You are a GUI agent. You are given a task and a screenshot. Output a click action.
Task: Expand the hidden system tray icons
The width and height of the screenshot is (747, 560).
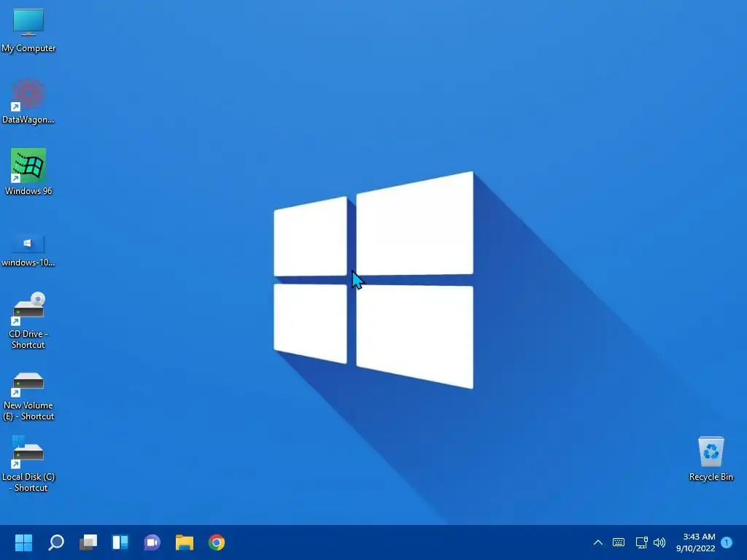point(598,542)
